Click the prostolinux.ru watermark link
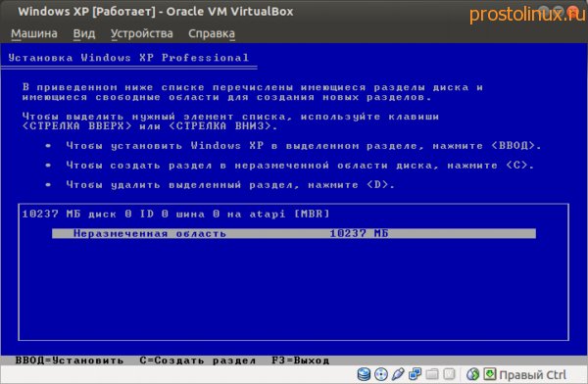Screen dimensions: 588x384 tap(527, 15)
